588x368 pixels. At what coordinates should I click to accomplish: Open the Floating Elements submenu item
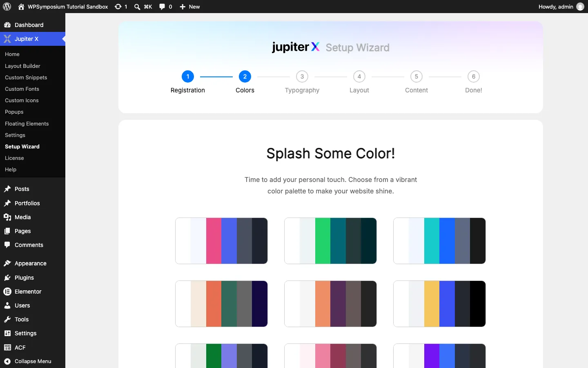(27, 123)
